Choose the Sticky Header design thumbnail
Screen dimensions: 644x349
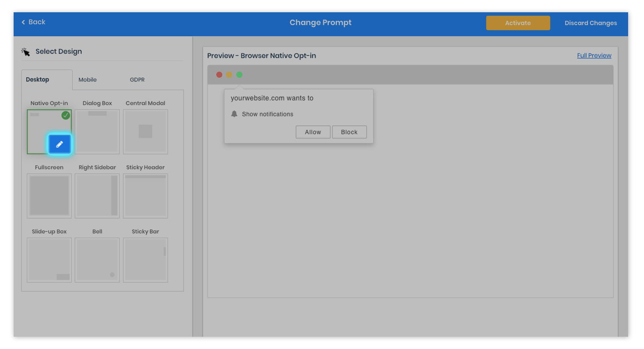click(x=145, y=196)
